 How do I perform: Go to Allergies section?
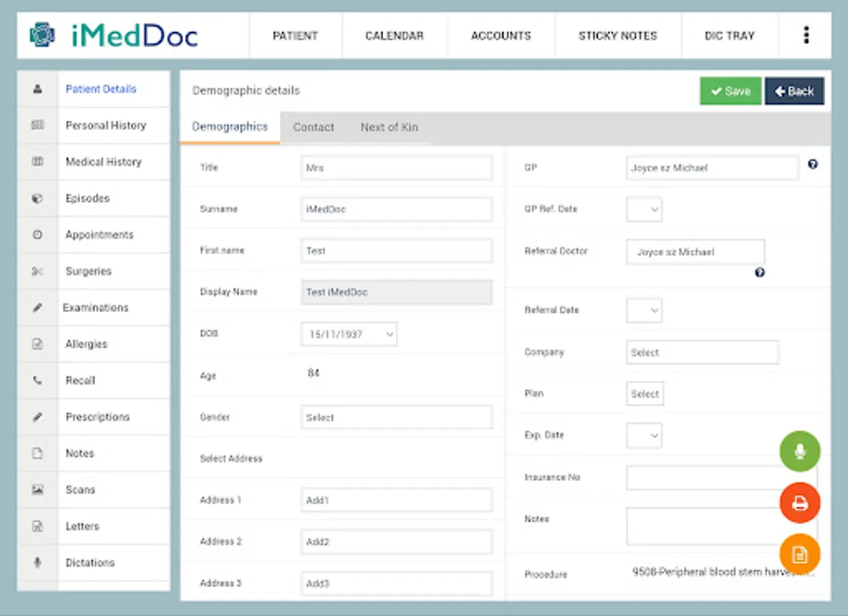tap(86, 344)
